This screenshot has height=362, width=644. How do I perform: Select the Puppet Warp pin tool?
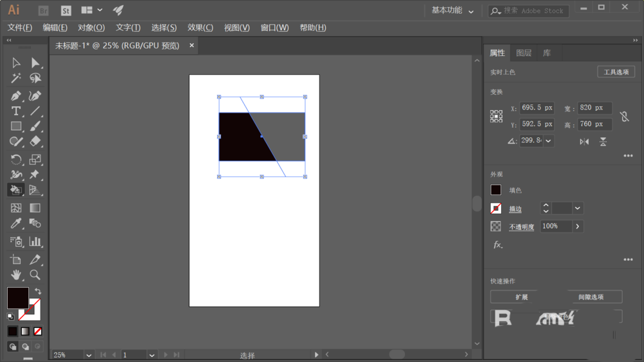click(35, 175)
